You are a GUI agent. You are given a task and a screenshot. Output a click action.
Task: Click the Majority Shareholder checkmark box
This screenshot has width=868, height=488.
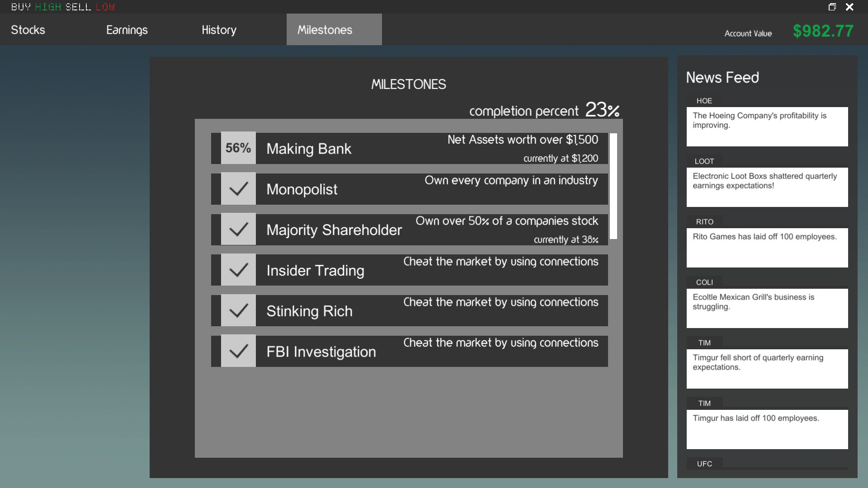point(238,230)
